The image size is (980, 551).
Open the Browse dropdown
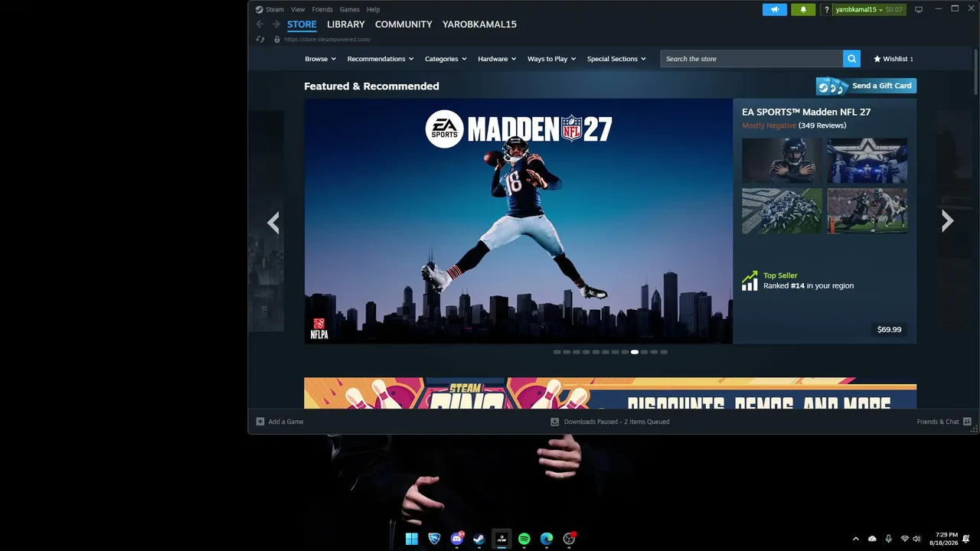click(x=320, y=59)
